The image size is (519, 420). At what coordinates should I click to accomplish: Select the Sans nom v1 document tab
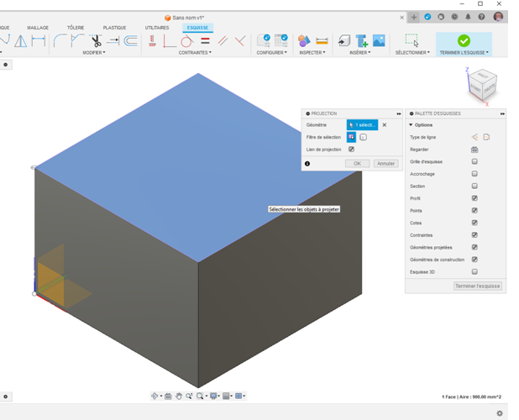pyautogui.click(x=185, y=18)
